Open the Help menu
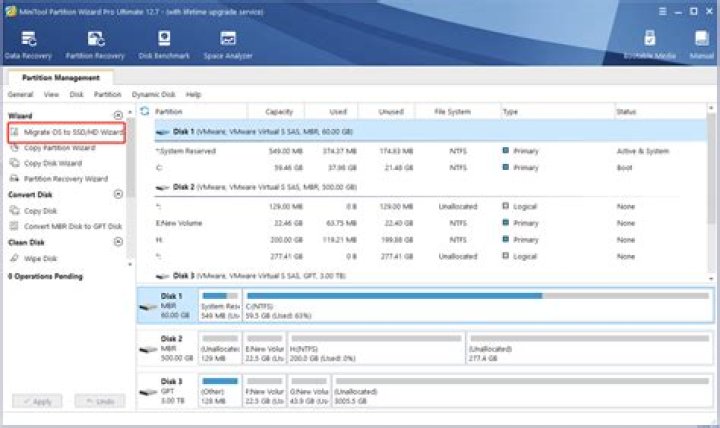 (193, 94)
